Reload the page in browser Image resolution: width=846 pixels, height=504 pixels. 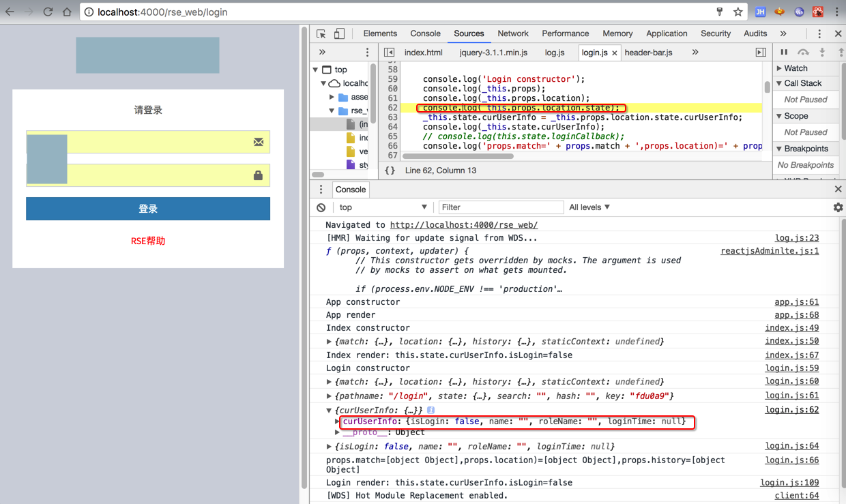click(48, 12)
